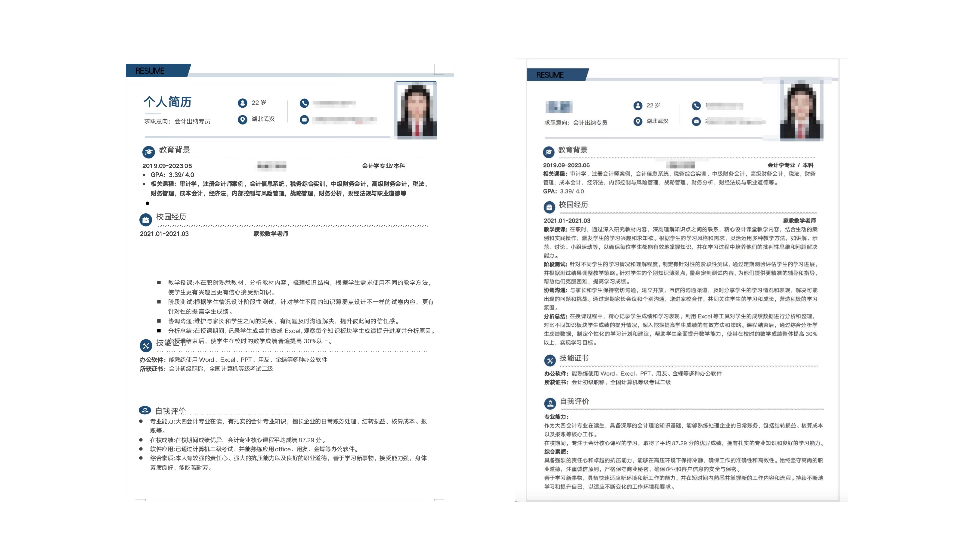Click the tools icon beside left 技能证书

click(146, 345)
